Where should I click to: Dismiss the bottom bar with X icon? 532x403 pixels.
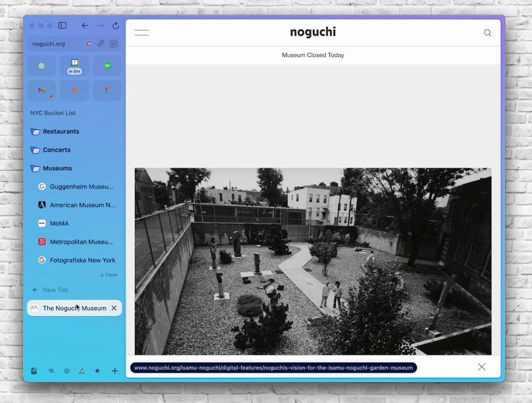click(x=481, y=367)
